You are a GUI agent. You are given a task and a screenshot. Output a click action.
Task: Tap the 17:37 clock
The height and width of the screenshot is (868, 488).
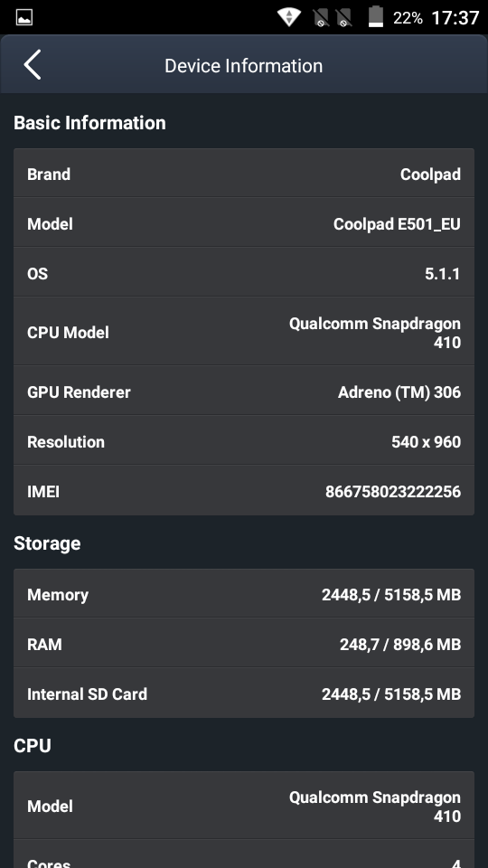455,18
